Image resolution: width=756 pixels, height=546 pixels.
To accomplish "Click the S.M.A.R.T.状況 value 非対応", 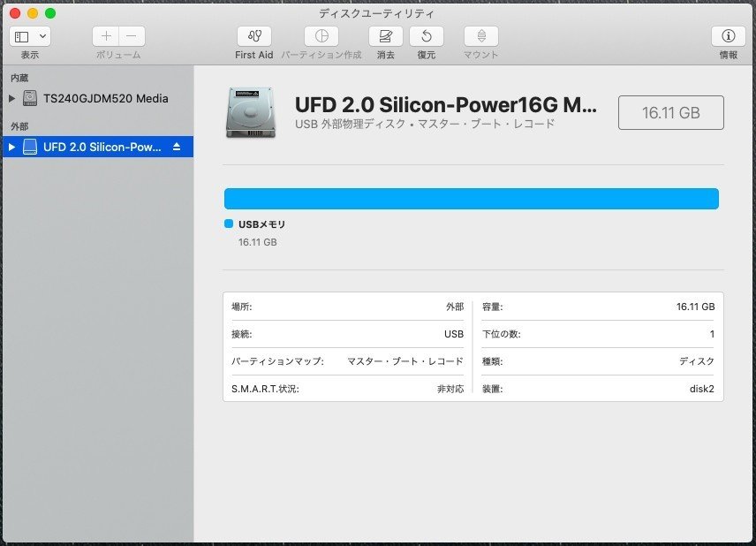I will point(450,389).
